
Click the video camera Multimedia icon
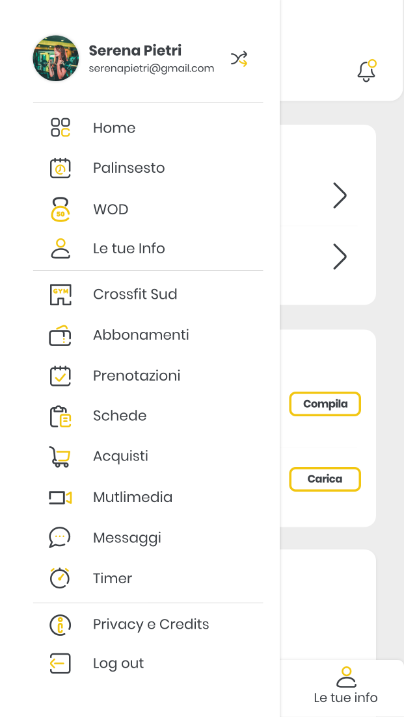tap(60, 497)
